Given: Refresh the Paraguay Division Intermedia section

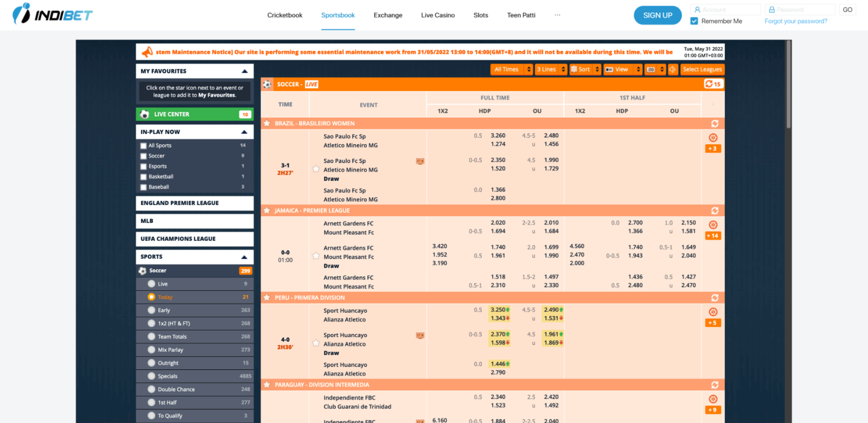Looking at the screenshot, I should [x=714, y=385].
